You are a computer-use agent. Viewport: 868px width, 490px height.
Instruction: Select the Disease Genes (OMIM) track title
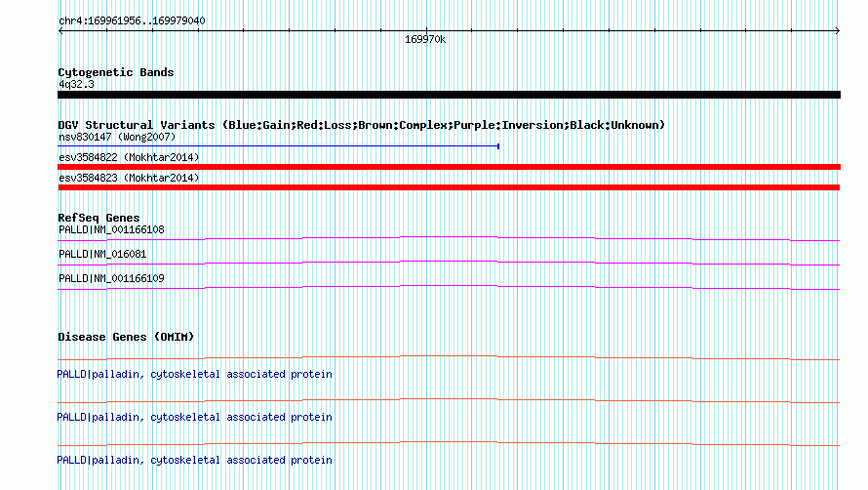(126, 337)
